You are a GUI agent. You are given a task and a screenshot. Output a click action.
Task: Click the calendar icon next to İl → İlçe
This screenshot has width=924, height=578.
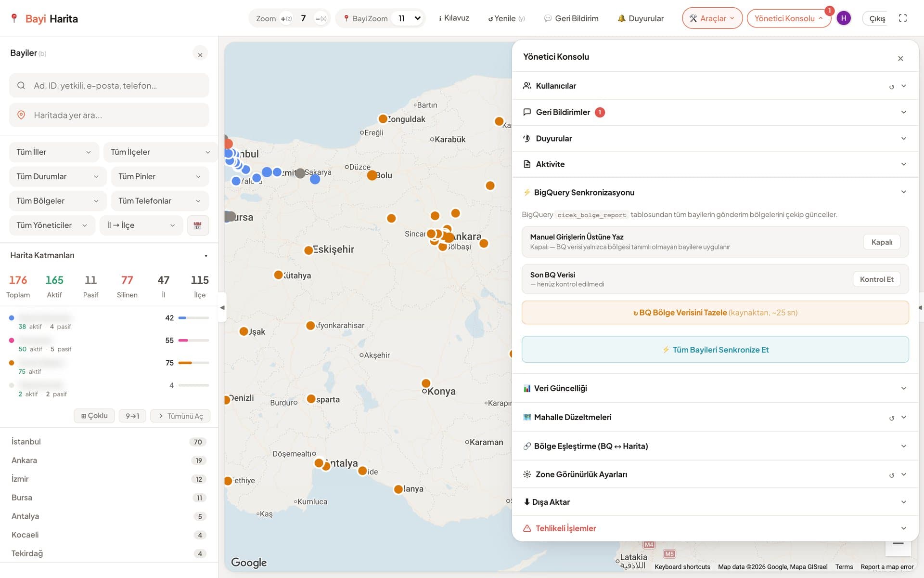click(x=197, y=225)
